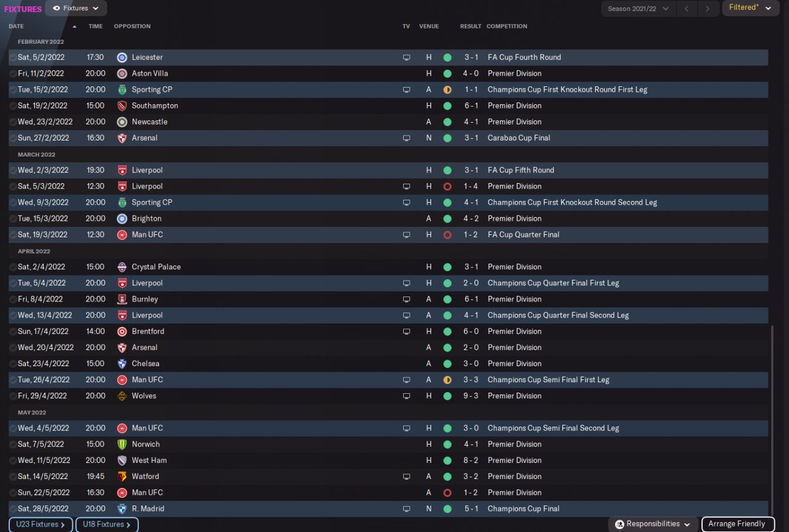Click the draw indicator on the Champions Cup Semi Final First Leg row
Viewport: 789px width, 532px height.
(x=448, y=380)
